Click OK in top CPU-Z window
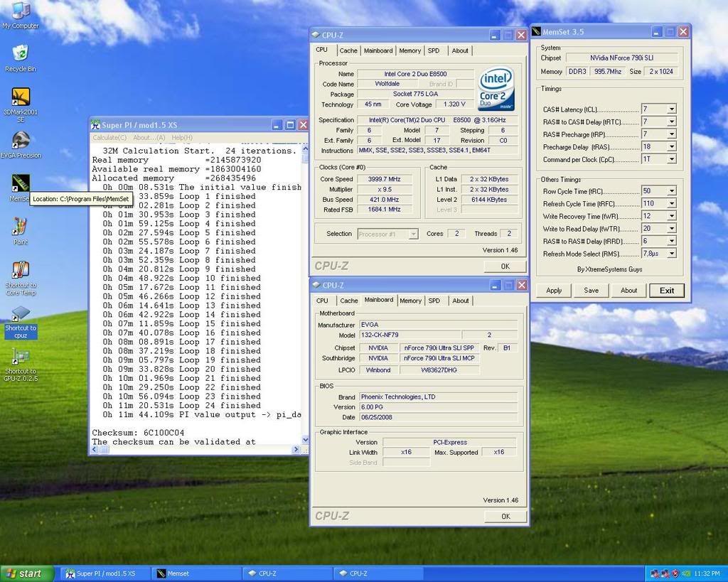Image resolution: width=728 pixels, height=582 pixels. coord(505,266)
